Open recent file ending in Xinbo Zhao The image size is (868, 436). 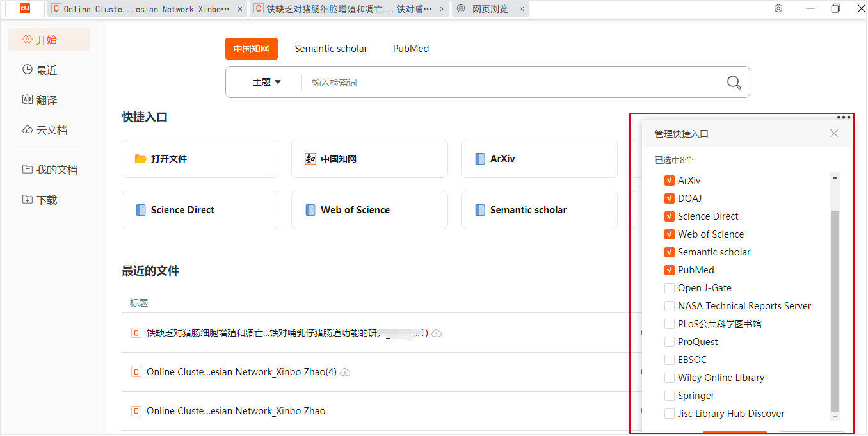[236, 411]
